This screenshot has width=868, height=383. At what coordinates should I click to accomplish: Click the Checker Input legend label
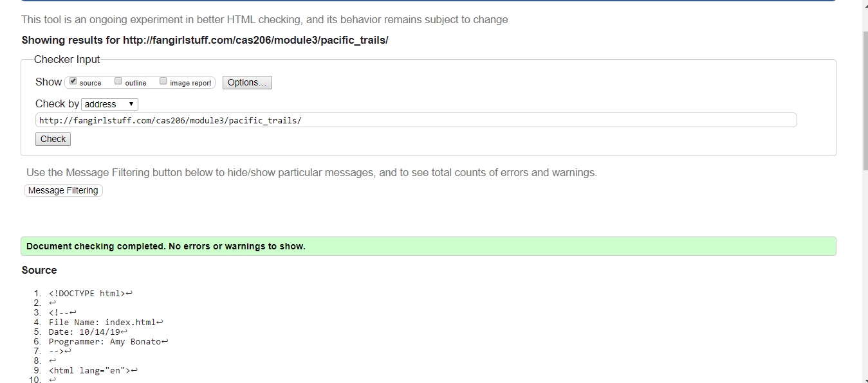(67, 59)
